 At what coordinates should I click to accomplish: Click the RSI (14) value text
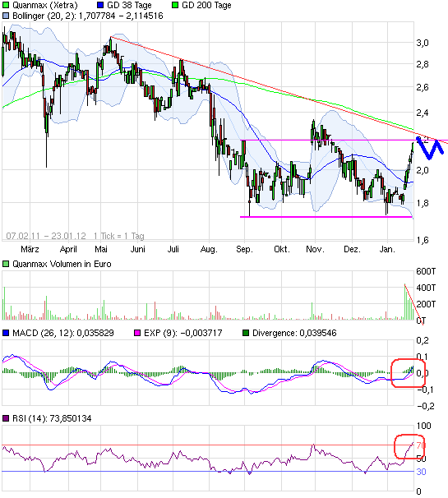point(71,418)
